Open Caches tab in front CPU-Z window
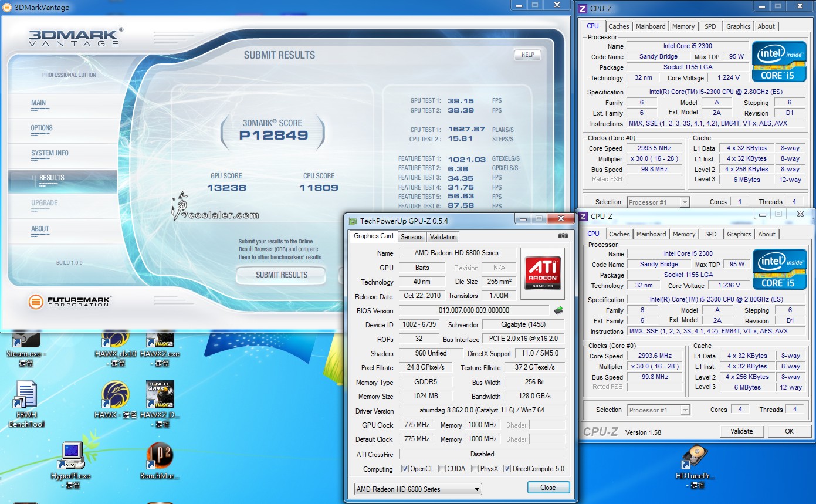 619,234
